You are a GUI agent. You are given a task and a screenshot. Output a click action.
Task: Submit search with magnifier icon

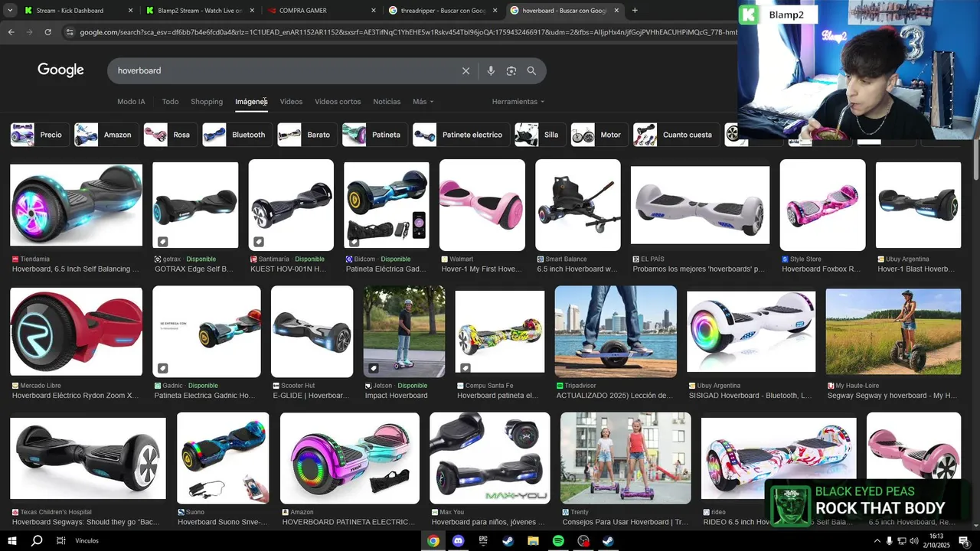pyautogui.click(x=531, y=70)
